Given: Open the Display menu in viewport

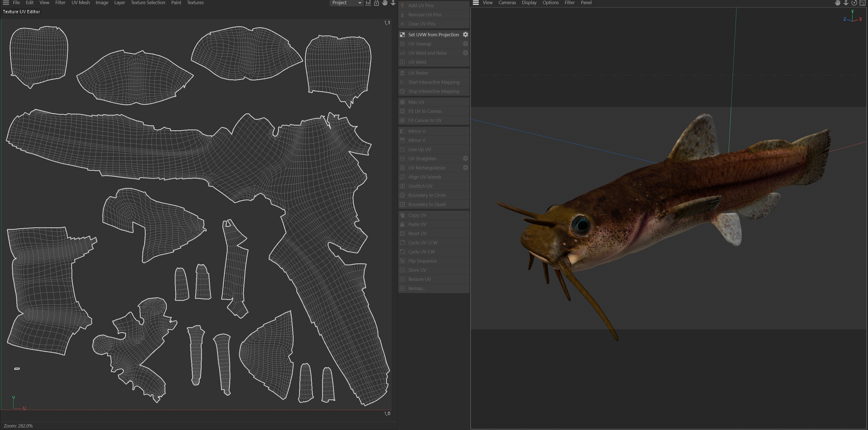Looking at the screenshot, I should point(529,3).
